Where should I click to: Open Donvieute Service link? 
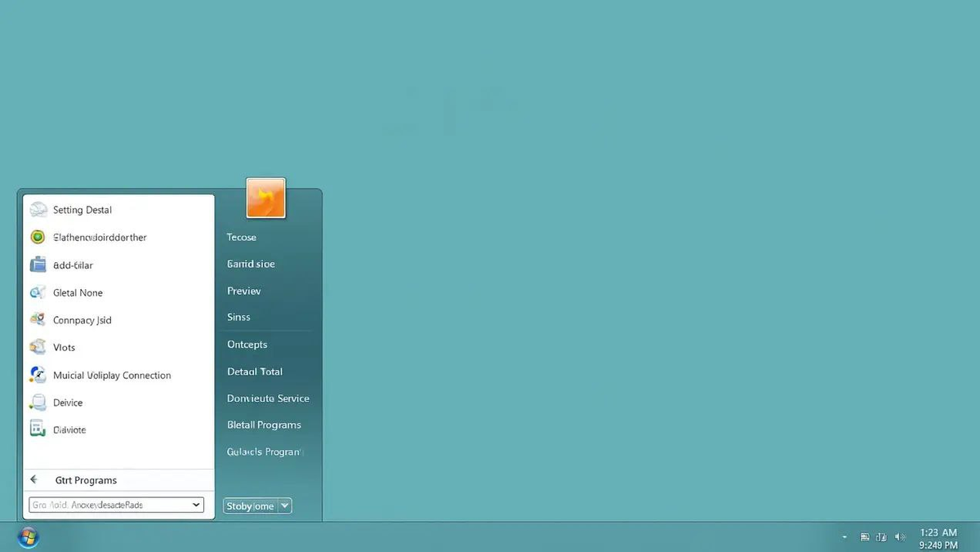268,398
